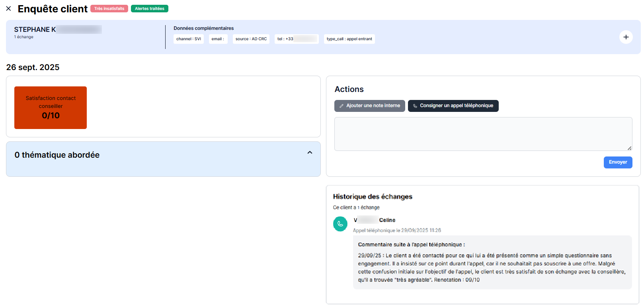This screenshot has height=305, width=644.
Task: Collapse the thématique abordée section
Action: click(310, 153)
